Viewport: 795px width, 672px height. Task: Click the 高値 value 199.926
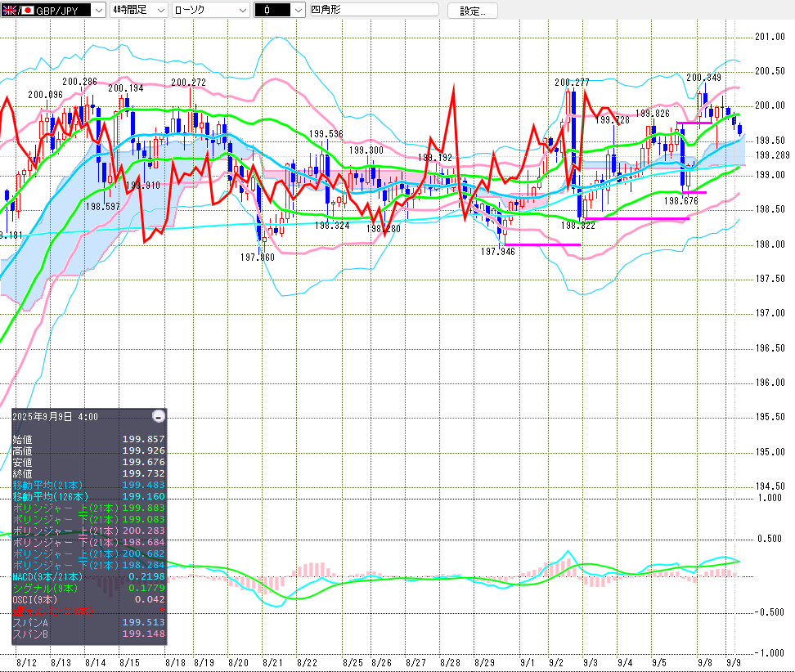click(143, 450)
